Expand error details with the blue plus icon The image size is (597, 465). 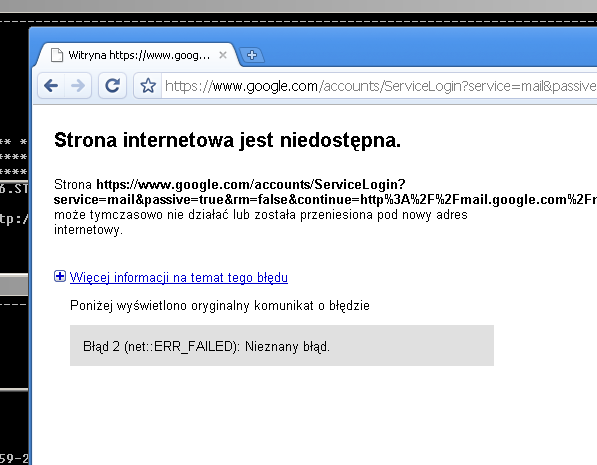[60, 276]
